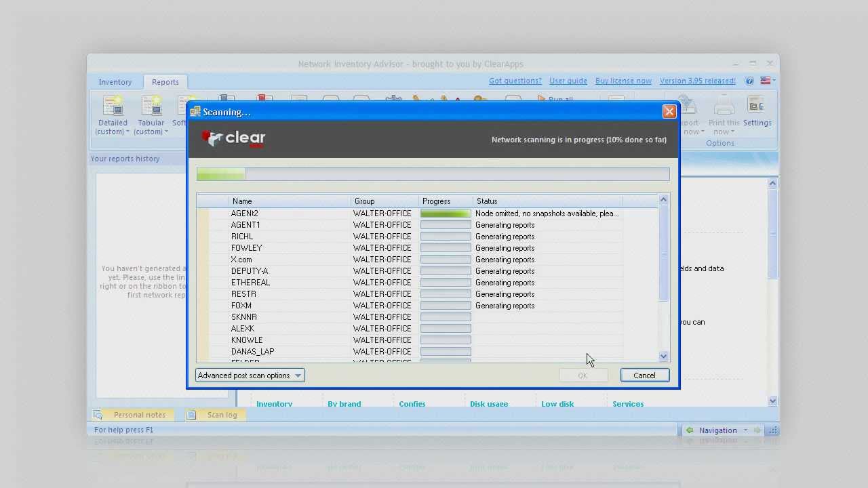Click the Settings icon in Options group
The height and width of the screenshot is (488, 868).
click(757, 106)
